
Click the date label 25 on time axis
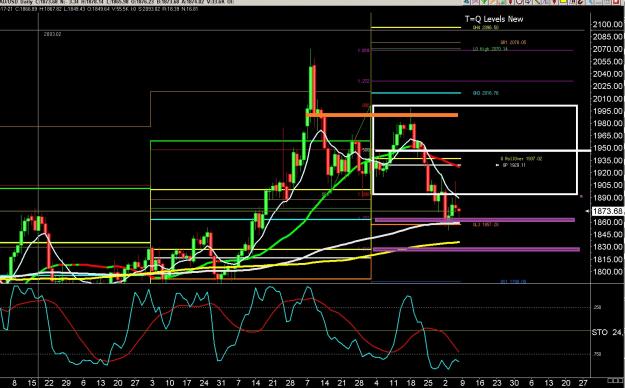coord(428,383)
